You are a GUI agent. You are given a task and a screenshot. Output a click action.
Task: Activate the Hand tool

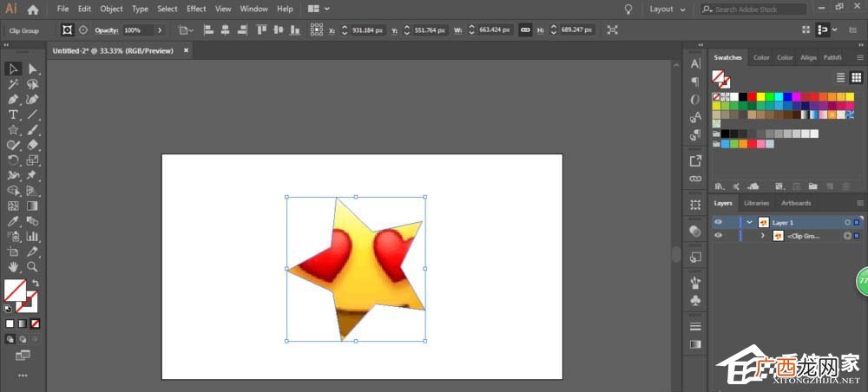click(13, 267)
